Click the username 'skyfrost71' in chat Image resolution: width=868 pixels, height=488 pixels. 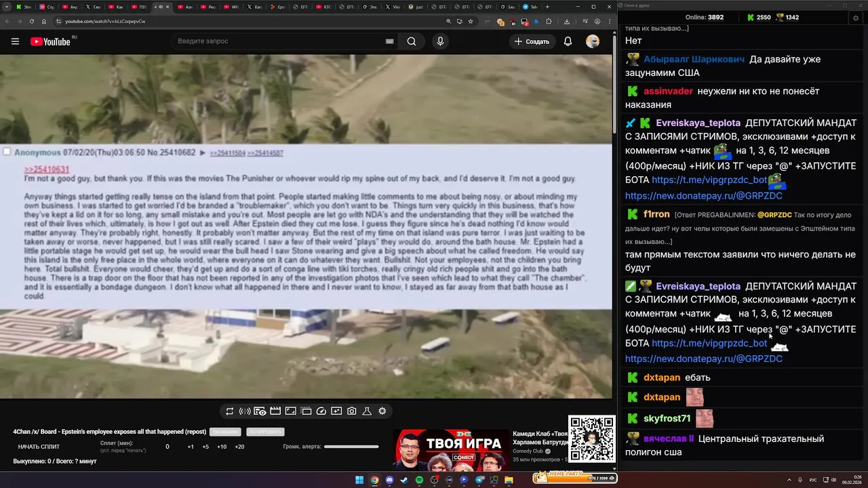click(x=667, y=418)
